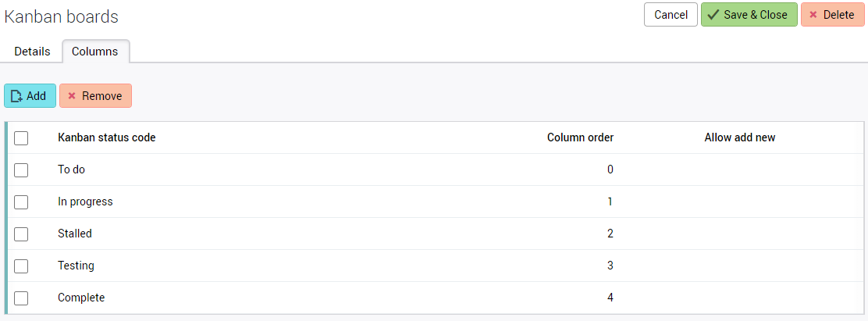Open the In progress status row
Image resolution: width=868 pixels, height=321 pixels.
coord(86,202)
